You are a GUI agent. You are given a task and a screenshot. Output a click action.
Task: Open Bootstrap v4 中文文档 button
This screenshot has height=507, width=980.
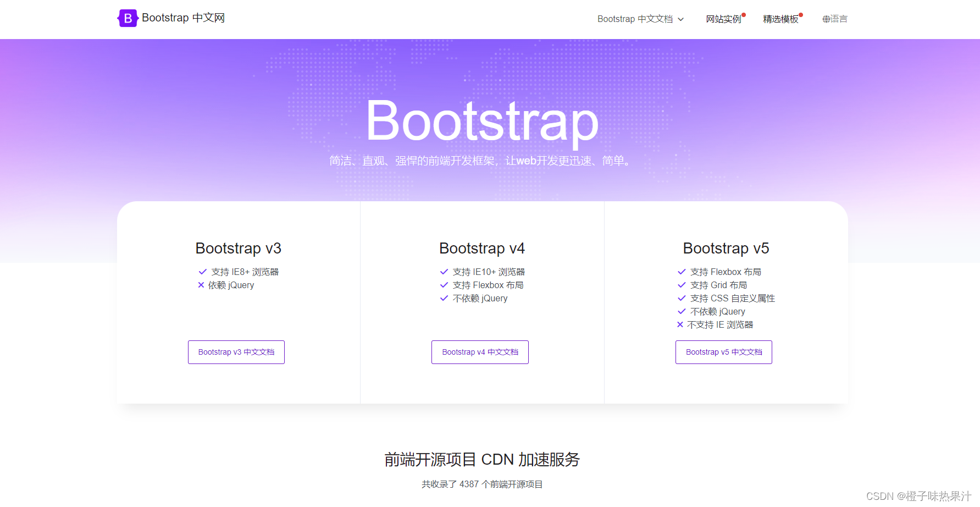pyautogui.click(x=480, y=352)
